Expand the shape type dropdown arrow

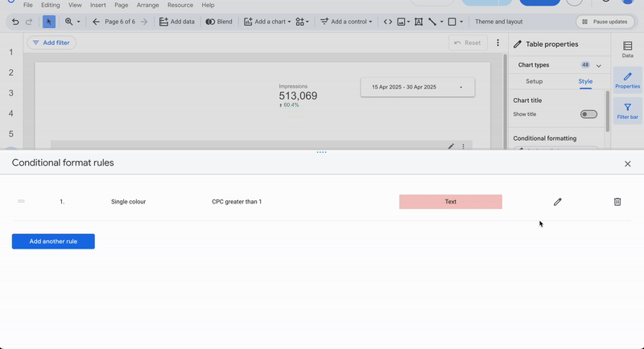click(x=461, y=22)
